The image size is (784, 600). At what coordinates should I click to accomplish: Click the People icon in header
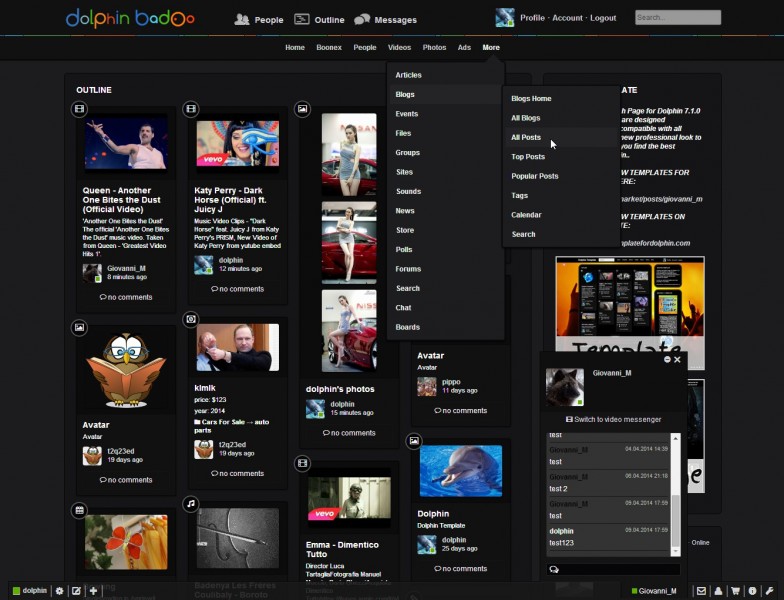coord(242,20)
